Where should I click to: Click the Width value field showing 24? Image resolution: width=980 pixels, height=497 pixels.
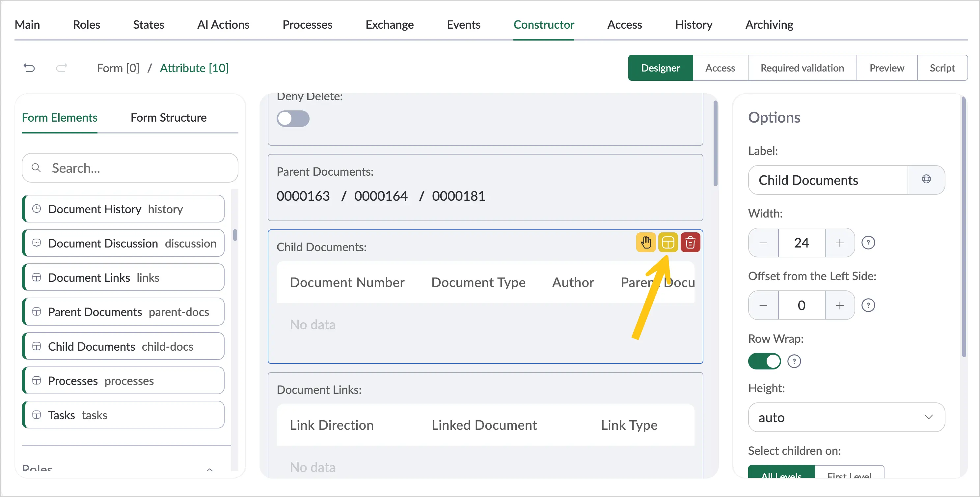[x=801, y=243]
